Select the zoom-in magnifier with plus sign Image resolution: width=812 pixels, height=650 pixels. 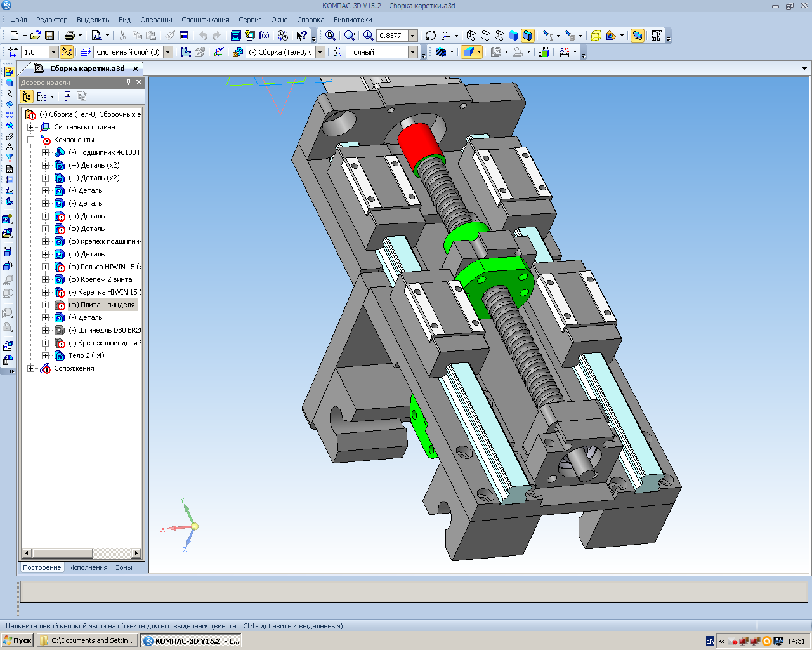(x=368, y=36)
